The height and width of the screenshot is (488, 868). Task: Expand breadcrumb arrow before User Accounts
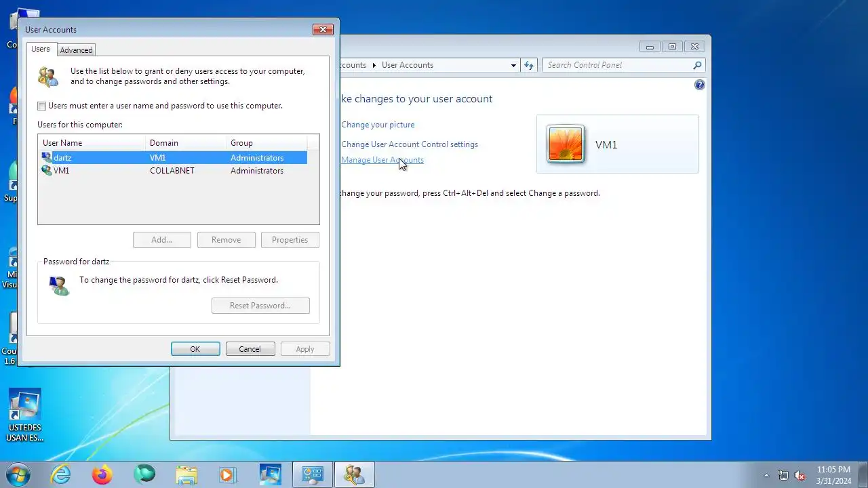click(374, 65)
